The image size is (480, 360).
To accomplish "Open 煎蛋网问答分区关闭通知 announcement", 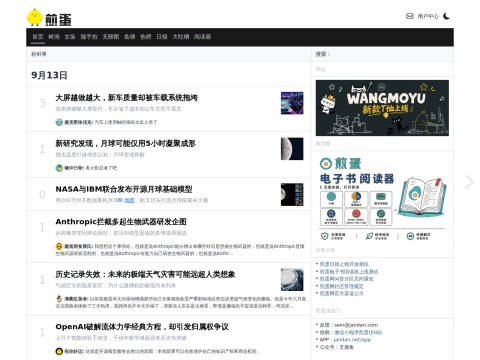I will click(x=347, y=279).
